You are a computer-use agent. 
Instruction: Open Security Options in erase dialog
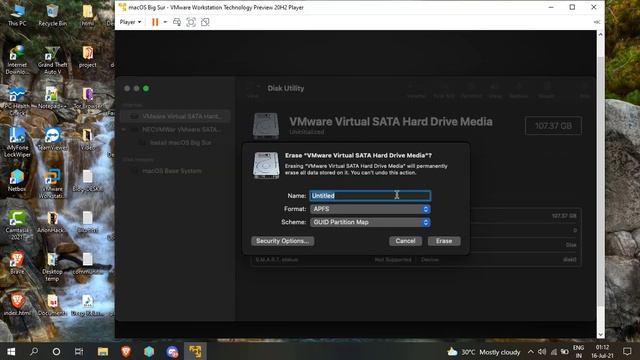pyautogui.click(x=282, y=241)
